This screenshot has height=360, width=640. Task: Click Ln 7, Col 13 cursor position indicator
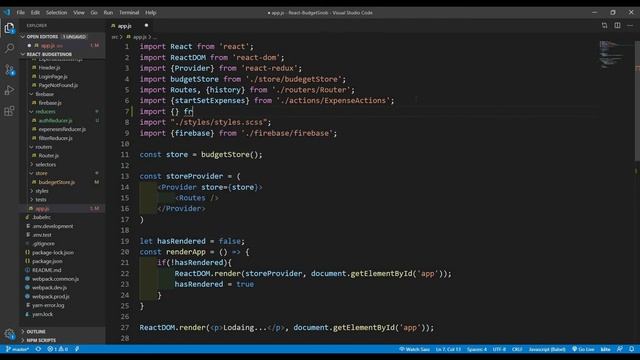(x=448, y=349)
